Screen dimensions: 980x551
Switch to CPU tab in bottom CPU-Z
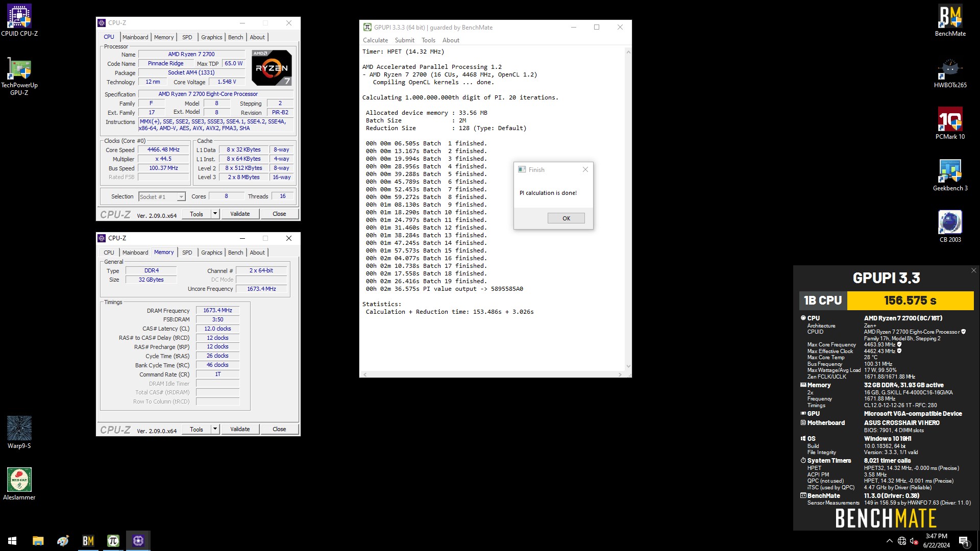109,253
